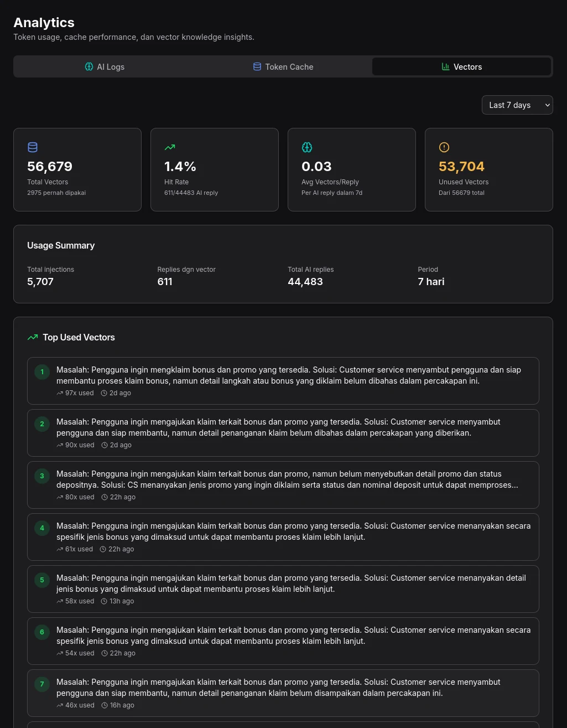Click the Replies dgn vector value 611
567x728 pixels.
tap(165, 282)
